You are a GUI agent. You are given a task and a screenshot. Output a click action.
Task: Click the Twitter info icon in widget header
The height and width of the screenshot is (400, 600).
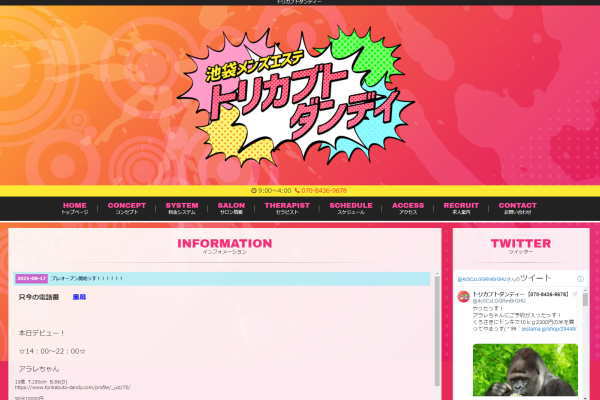tap(578, 279)
